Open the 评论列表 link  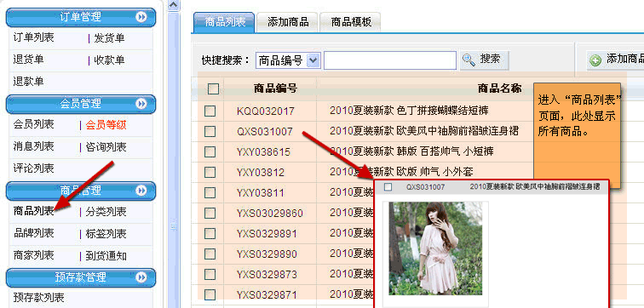[x=34, y=168]
